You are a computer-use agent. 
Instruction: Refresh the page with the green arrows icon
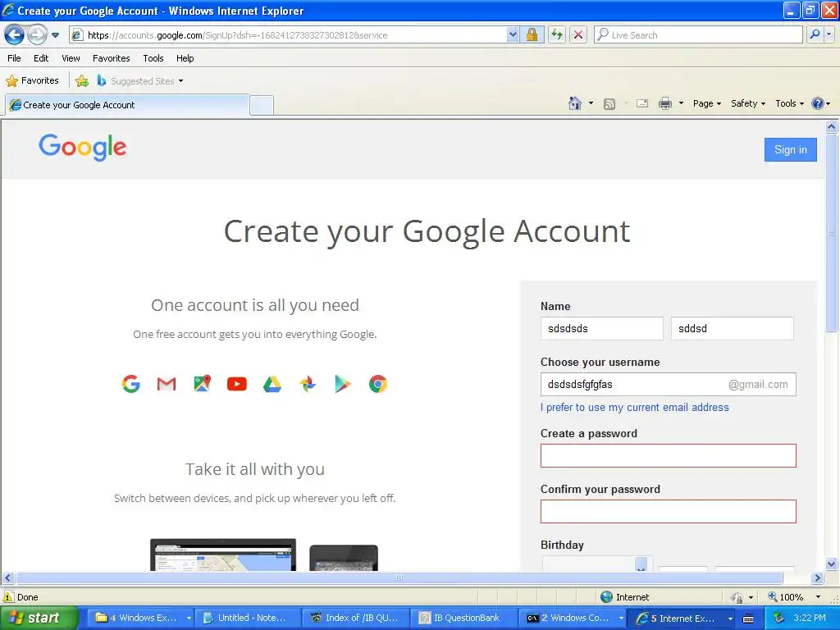(557, 35)
